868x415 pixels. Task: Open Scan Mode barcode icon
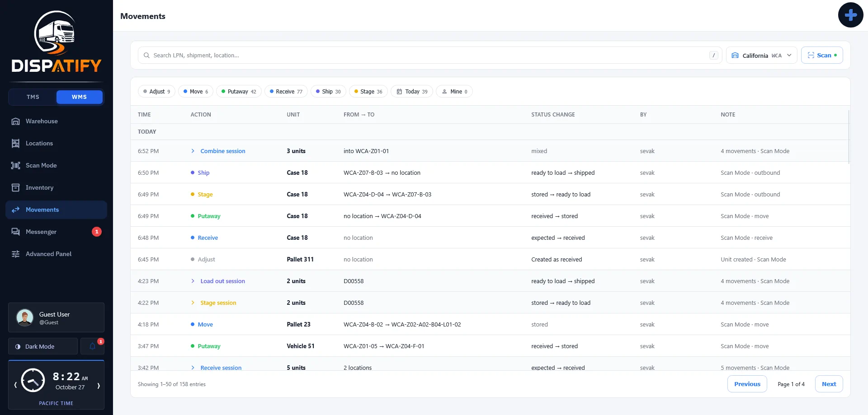(16, 165)
